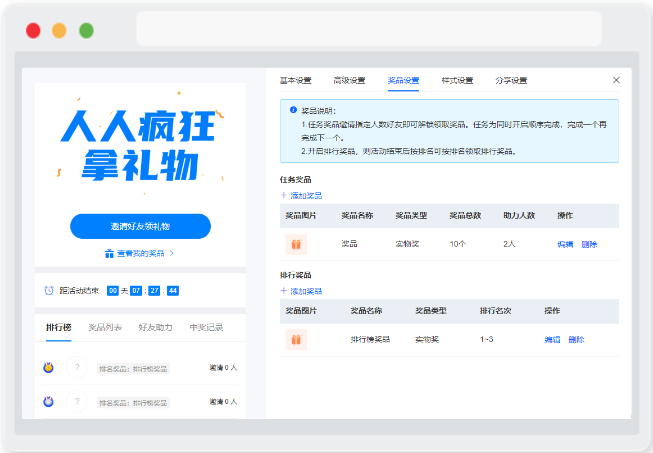Open the 基本设置 tab
653x453 pixels.
295,80
